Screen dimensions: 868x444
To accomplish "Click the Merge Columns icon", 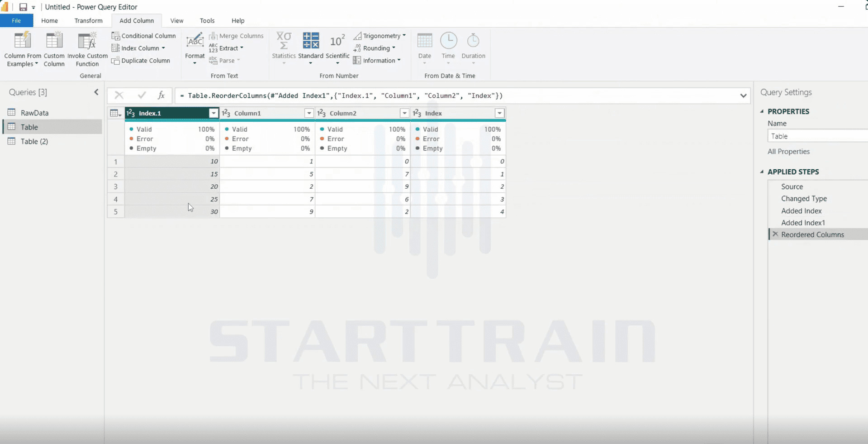I will 213,36.
